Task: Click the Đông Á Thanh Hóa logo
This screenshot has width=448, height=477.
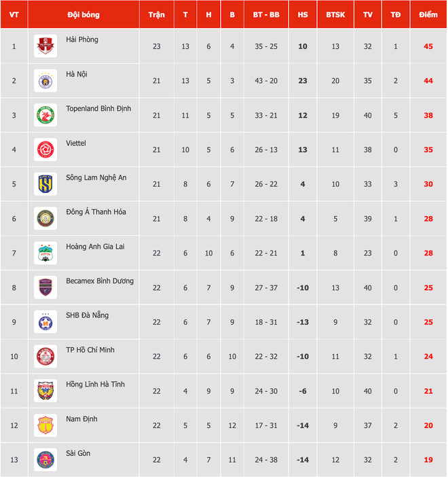Action: point(46,219)
